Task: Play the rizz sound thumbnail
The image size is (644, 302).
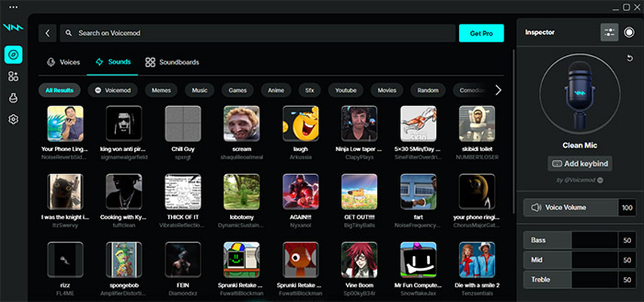Action: click(x=66, y=260)
